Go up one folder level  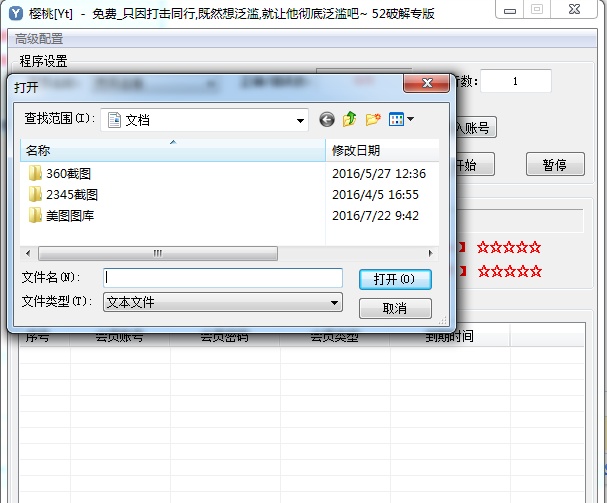(x=350, y=119)
